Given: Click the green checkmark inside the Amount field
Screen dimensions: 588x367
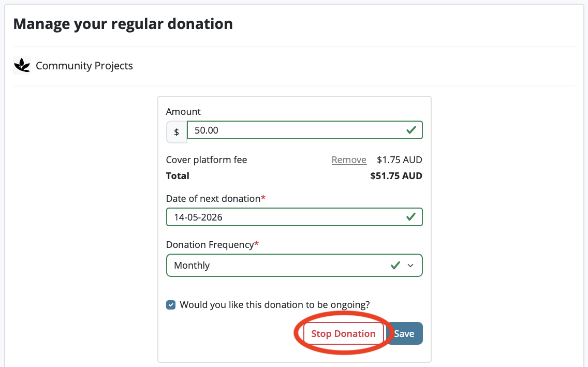Looking at the screenshot, I should pos(412,130).
